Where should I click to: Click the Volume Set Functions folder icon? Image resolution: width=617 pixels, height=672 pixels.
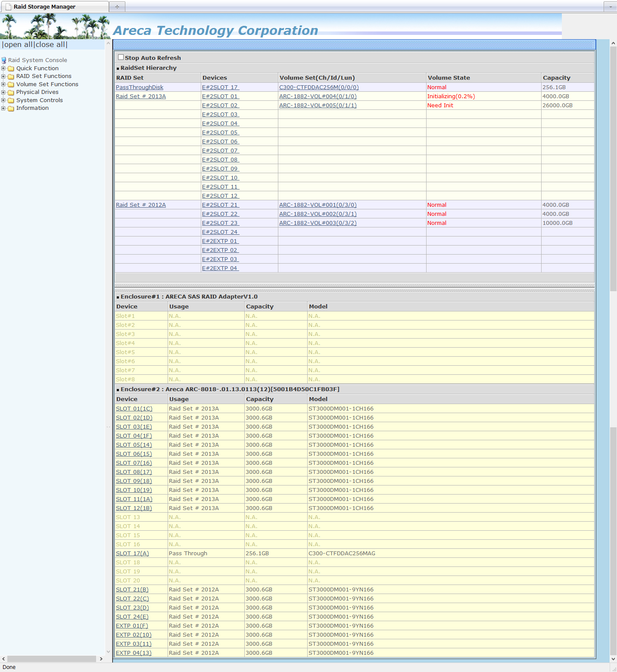pyautogui.click(x=11, y=84)
